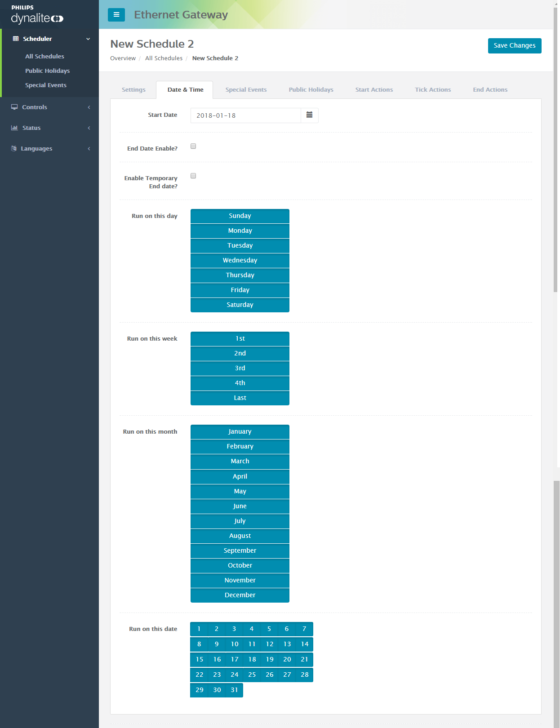Screen dimensions: 560x728
Task: Collapse the Scheduler menu chevron
Action: pyautogui.click(x=88, y=39)
